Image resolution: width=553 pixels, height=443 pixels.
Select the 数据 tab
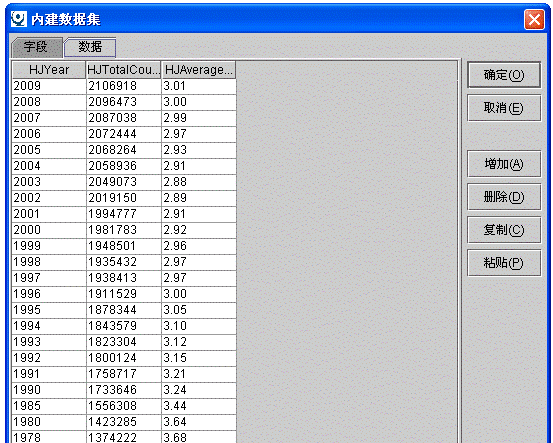(90, 47)
